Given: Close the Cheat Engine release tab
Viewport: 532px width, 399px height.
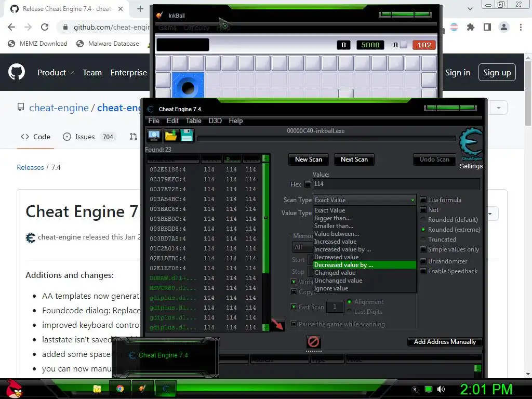Looking at the screenshot, I should tap(121, 9).
